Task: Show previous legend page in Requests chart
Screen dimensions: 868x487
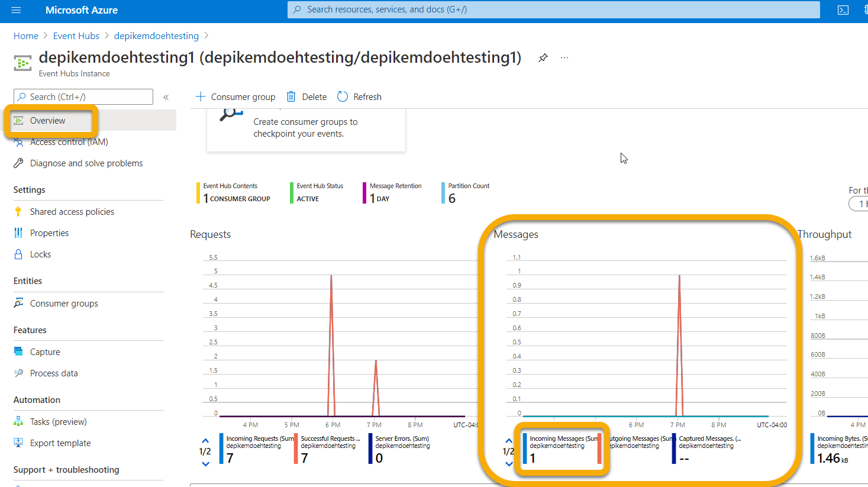Action: (x=205, y=441)
